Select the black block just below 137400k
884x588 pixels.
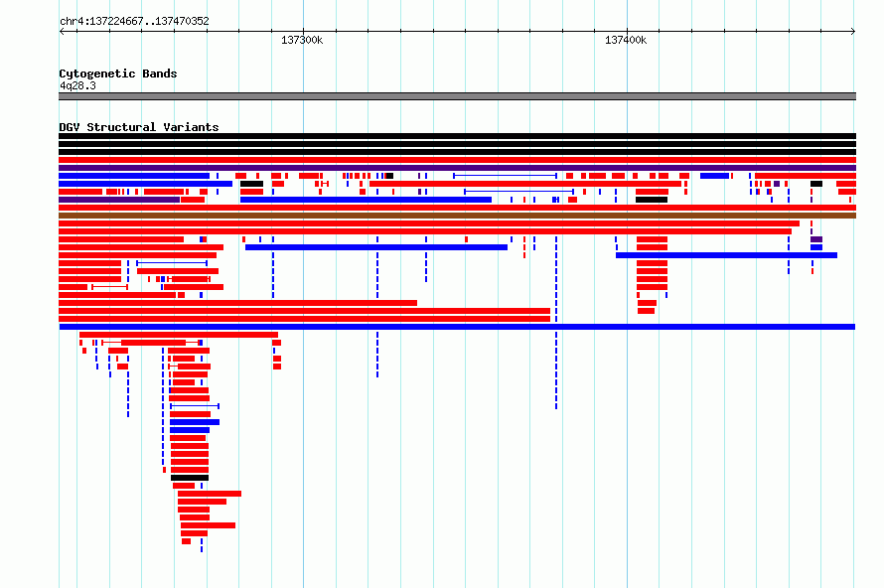click(x=652, y=200)
